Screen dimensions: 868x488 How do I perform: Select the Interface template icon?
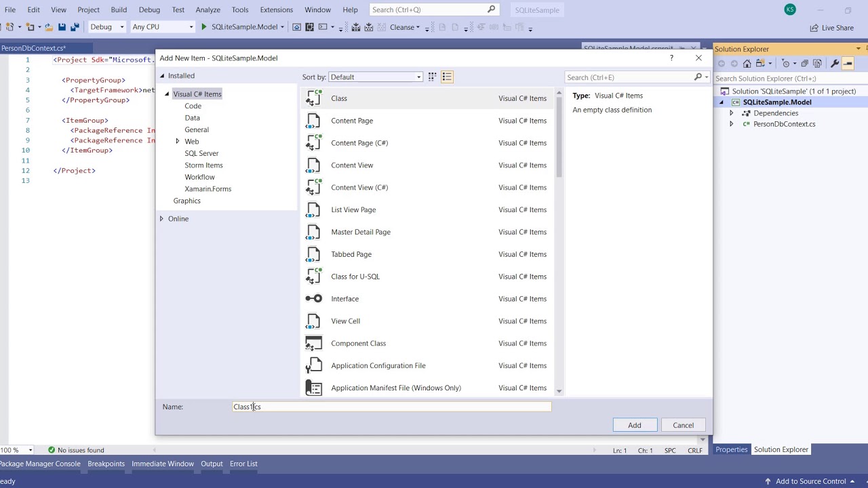[x=313, y=299]
